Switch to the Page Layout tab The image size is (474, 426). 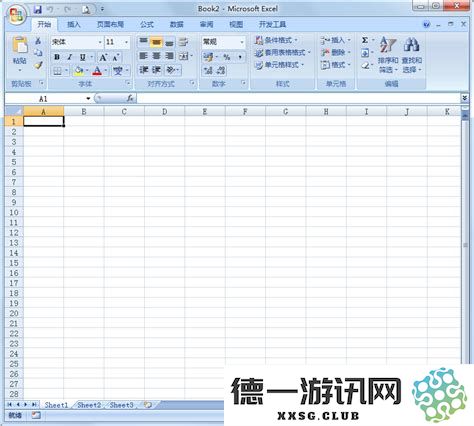tap(110, 24)
